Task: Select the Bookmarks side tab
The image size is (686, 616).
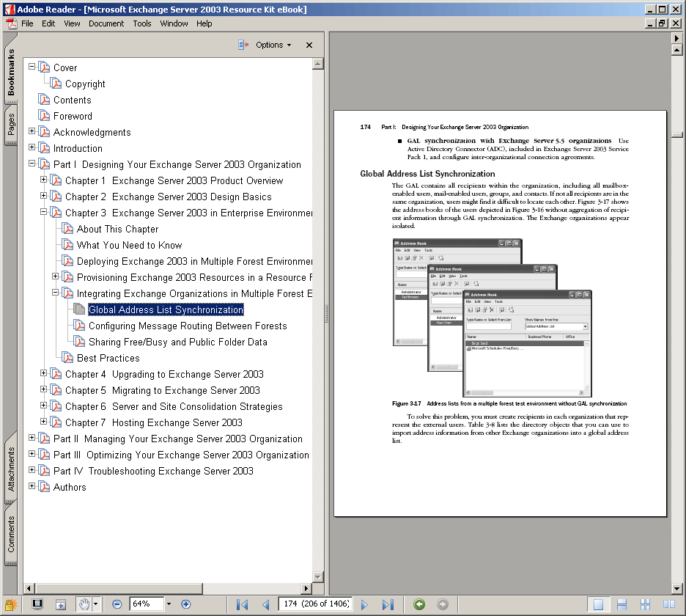Action: pos(11,73)
